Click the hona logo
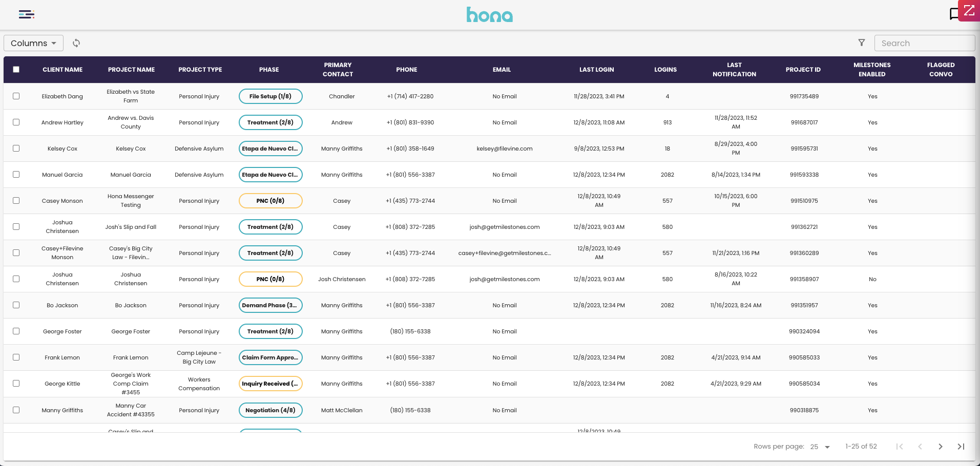The image size is (980, 466). 489,15
